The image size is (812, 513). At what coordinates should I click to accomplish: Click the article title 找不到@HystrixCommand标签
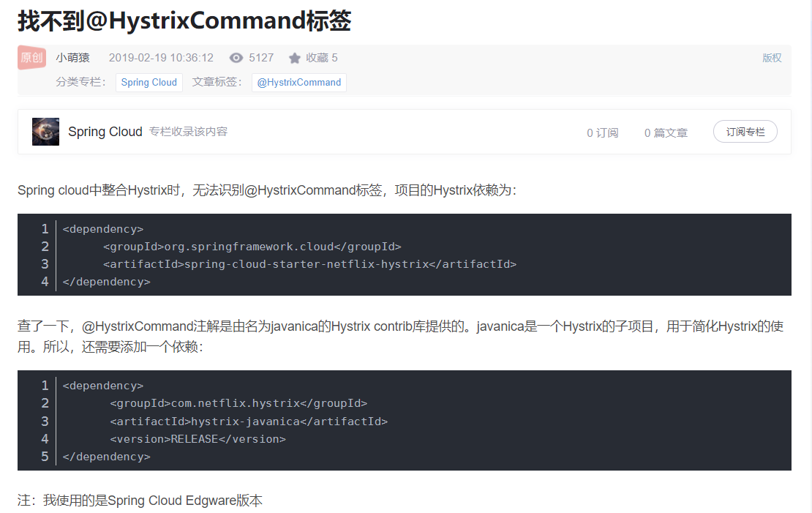pos(184,21)
